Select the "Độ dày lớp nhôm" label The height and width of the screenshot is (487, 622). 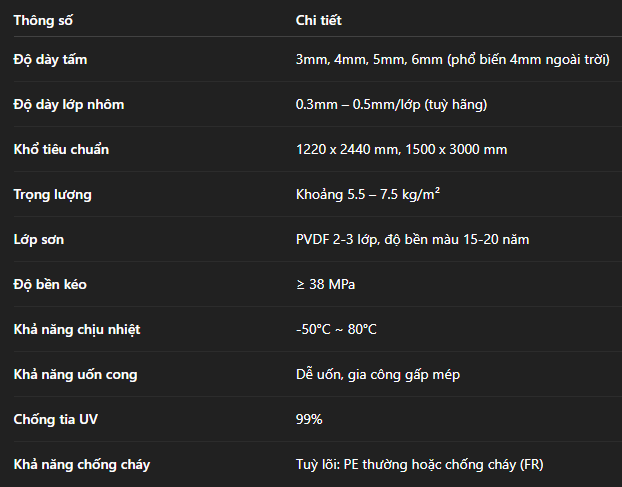tap(69, 104)
